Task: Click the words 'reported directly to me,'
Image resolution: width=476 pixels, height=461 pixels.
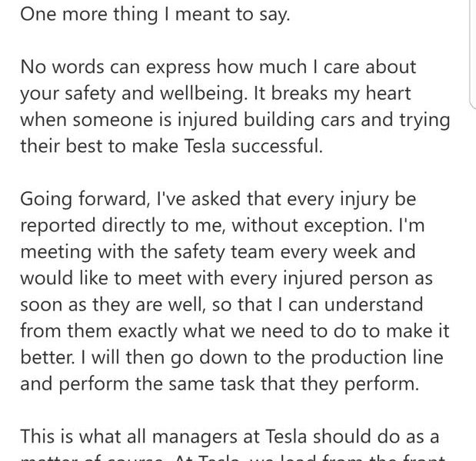Action: [x=123, y=226]
